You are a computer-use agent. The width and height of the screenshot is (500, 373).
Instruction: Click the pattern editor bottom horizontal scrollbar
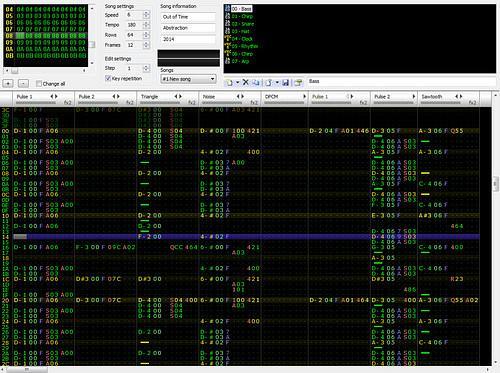(x=27, y=370)
